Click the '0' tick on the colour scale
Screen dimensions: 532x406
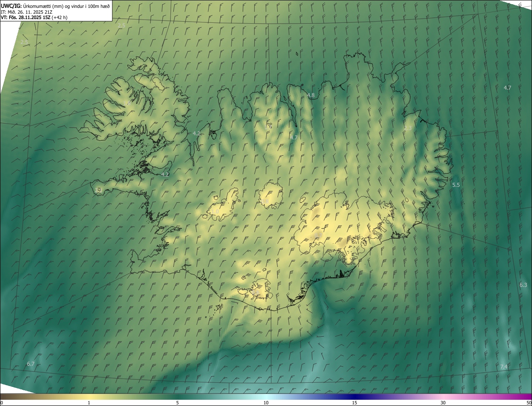click(2, 403)
